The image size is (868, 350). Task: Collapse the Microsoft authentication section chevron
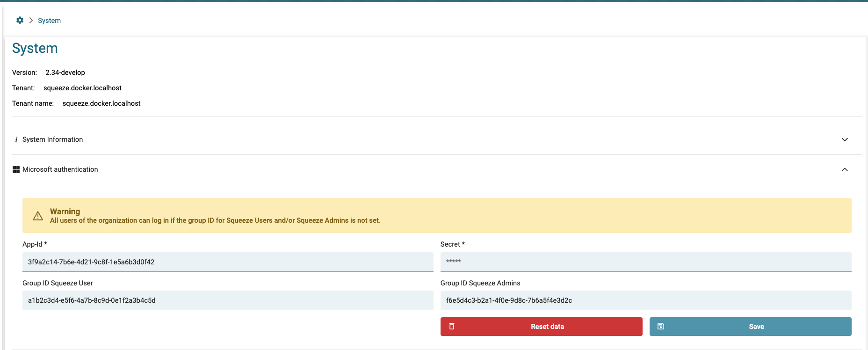click(x=845, y=169)
